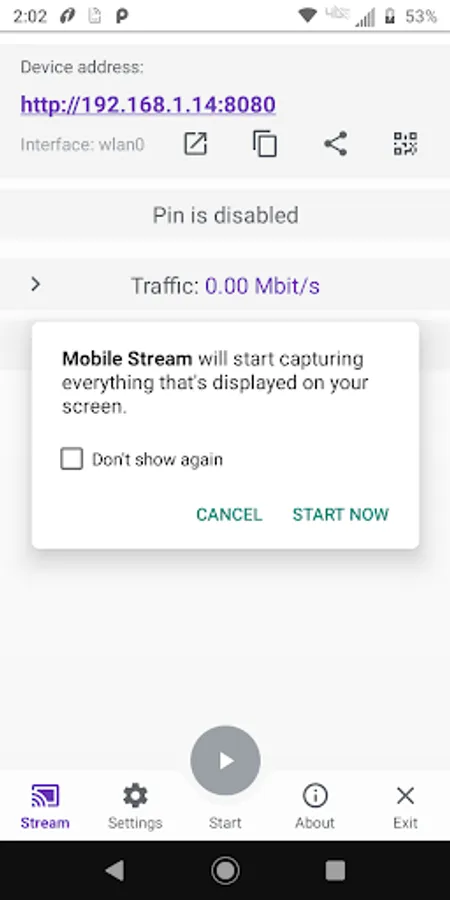Image resolution: width=450 pixels, height=900 pixels.
Task: Copy the device address icon
Action: [x=265, y=143]
